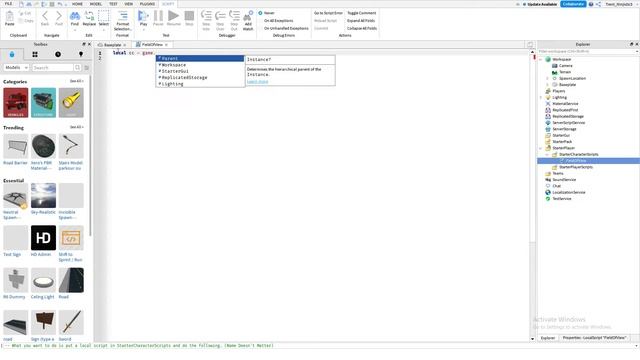Switch to the HOME ribbon tab
This screenshot has width=640, height=360.
coord(77,4)
